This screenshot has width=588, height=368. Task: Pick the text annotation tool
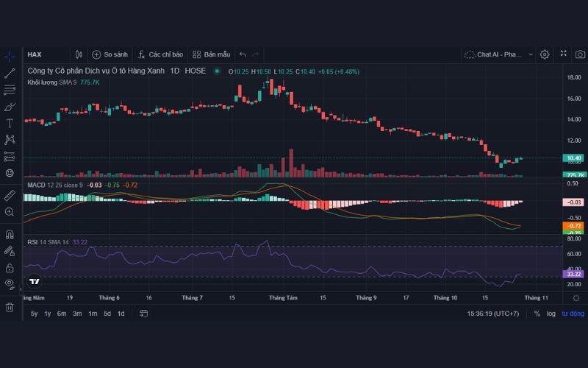click(x=10, y=123)
